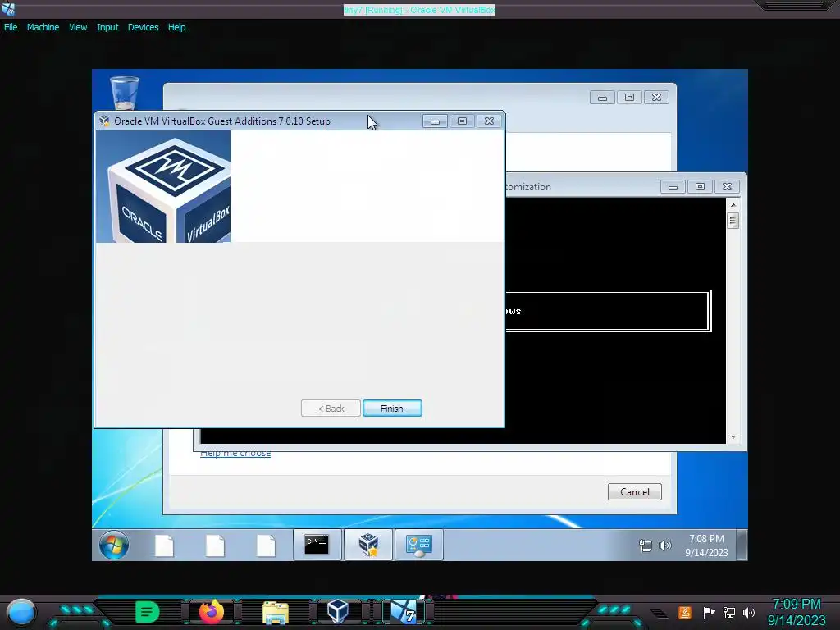Viewport: 840px width, 630px height.
Task: Switch to Guest Additions setup taskbar button
Action: click(x=368, y=545)
